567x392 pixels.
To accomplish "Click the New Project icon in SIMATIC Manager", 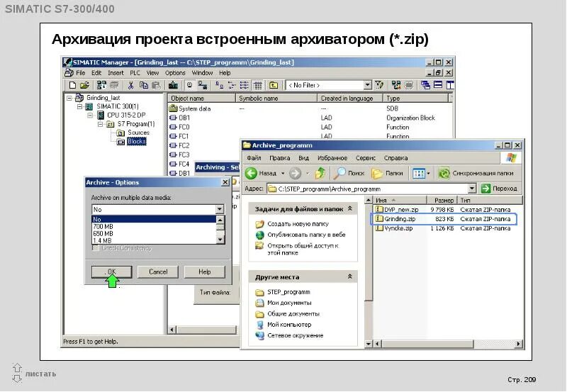I will point(72,85).
